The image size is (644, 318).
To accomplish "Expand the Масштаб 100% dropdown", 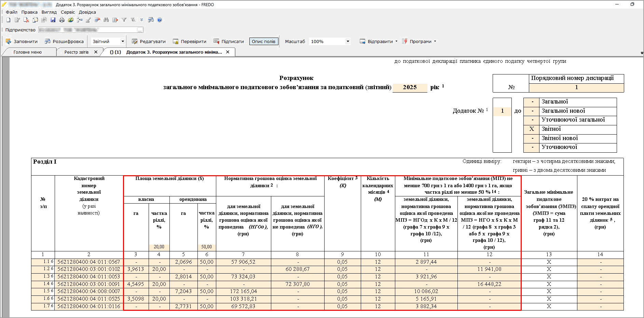I will [x=348, y=42].
